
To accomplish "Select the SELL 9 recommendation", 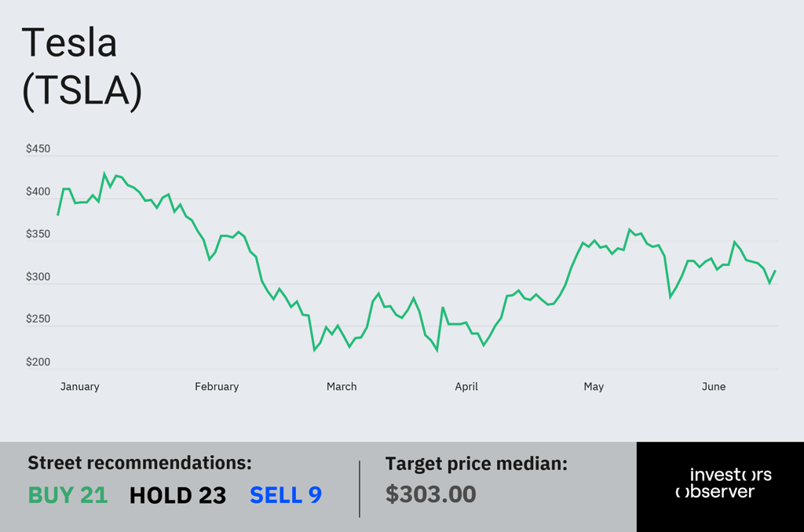I will click(x=286, y=495).
